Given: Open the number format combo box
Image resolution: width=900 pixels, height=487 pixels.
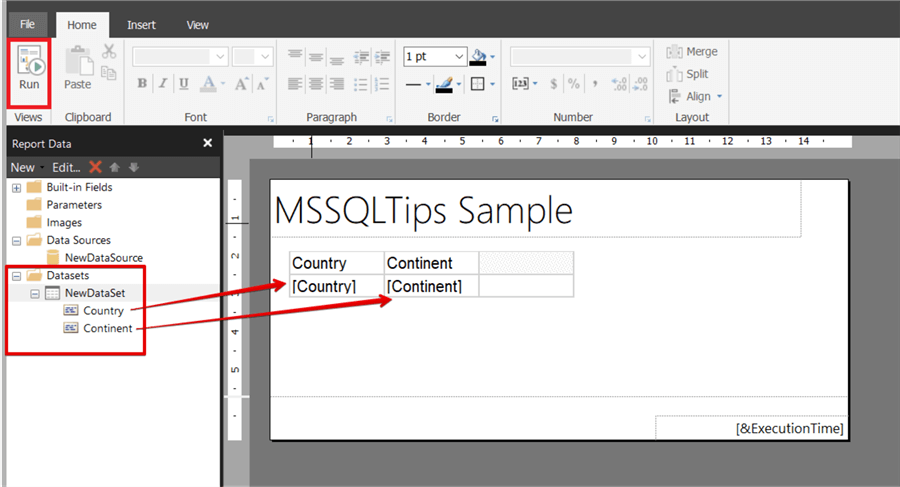Looking at the screenshot, I should point(580,56).
